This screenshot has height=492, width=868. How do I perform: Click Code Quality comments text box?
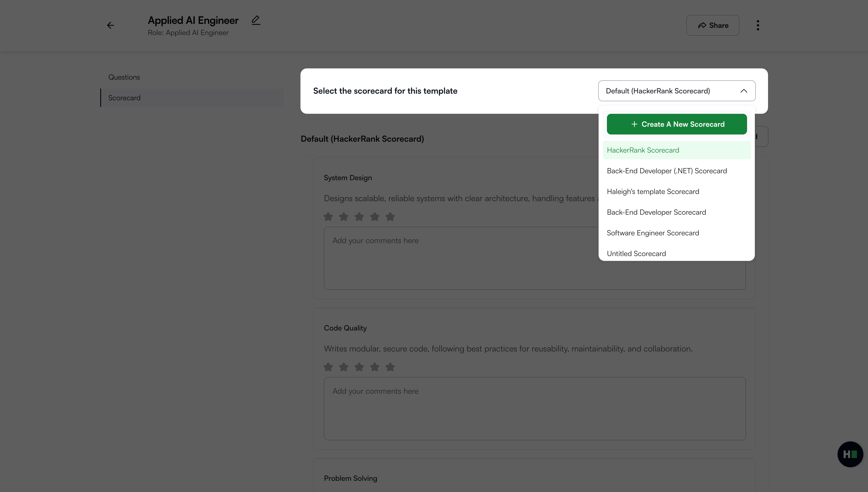pyautogui.click(x=534, y=408)
